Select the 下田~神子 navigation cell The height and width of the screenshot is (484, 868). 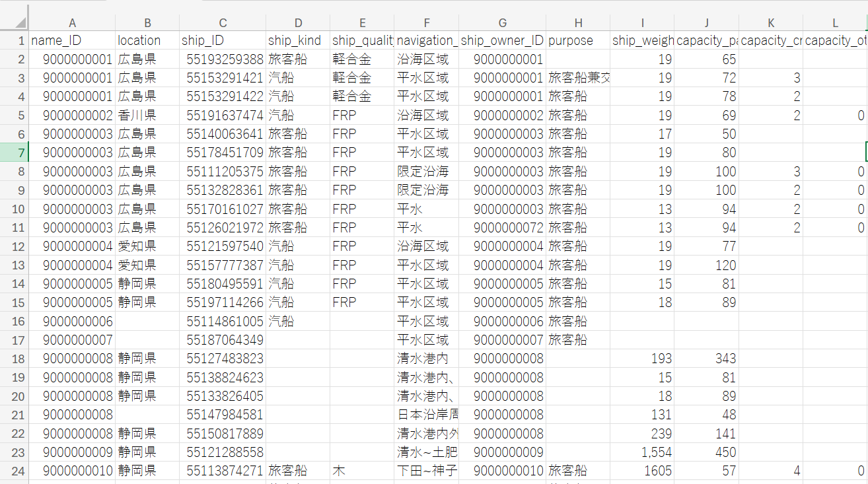click(x=427, y=471)
